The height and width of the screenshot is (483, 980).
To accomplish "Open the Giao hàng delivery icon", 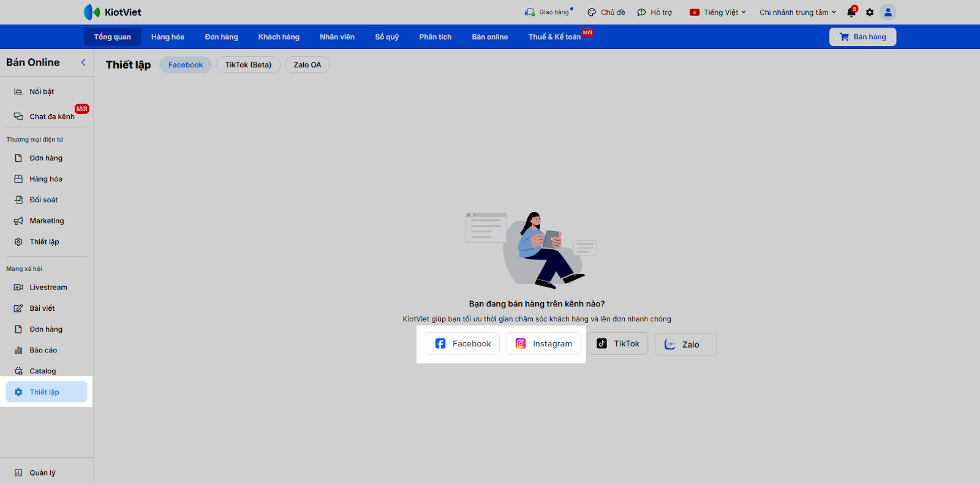I will (x=530, y=12).
